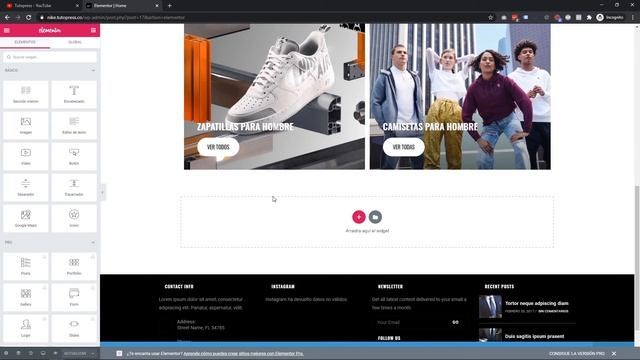The width and height of the screenshot is (640, 360).
Task: Select the Google Maps widget
Action: [26, 218]
